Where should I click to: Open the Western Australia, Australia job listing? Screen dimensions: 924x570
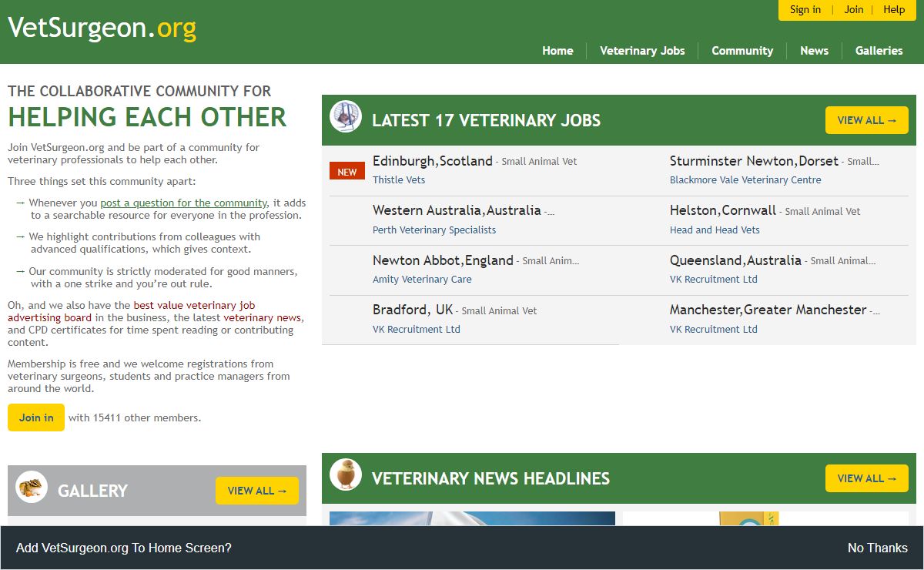click(457, 210)
